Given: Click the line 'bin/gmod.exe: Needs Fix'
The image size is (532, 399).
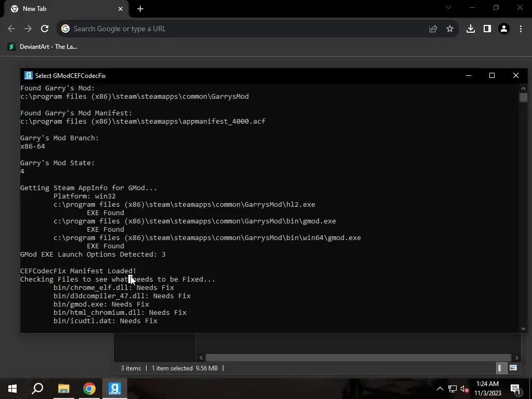Looking at the screenshot, I should (101, 304).
